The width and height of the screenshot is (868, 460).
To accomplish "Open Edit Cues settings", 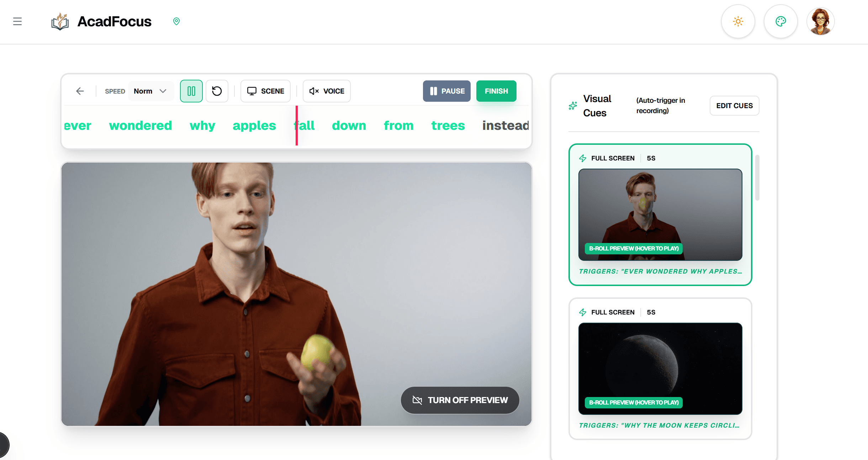I will click(734, 106).
